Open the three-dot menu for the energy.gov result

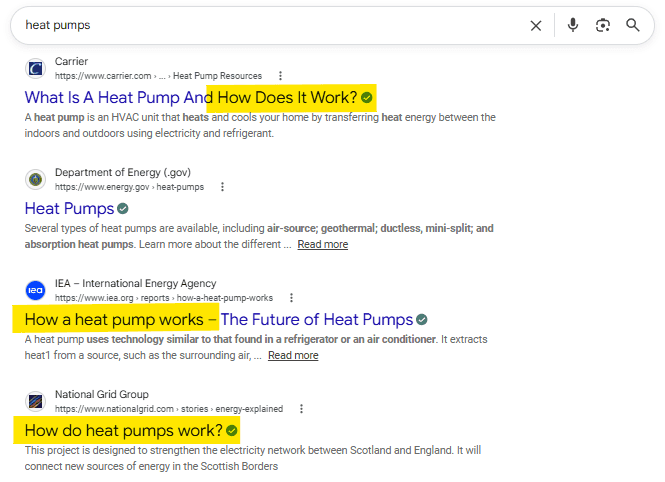[x=222, y=187]
